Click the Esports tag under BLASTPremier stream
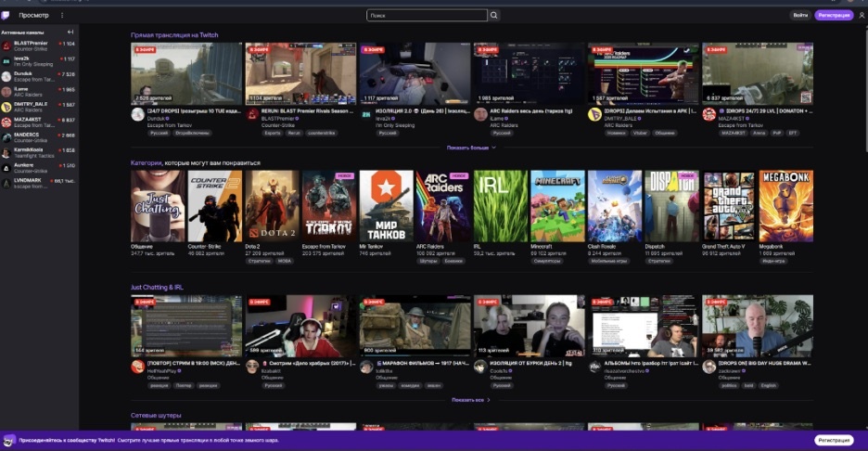868x451 pixels. click(273, 133)
